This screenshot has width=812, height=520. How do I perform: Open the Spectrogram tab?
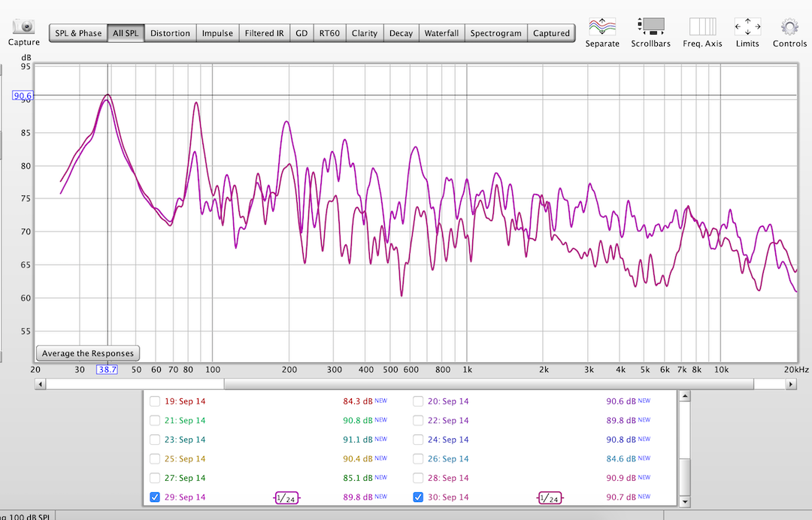[x=495, y=33]
